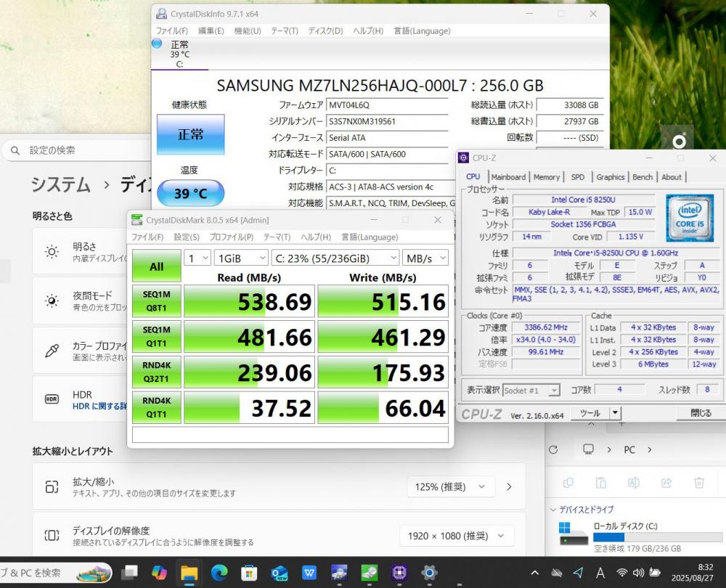Open new Outlook from the taskbar
This screenshot has height=588, width=726.
[x=280, y=573]
